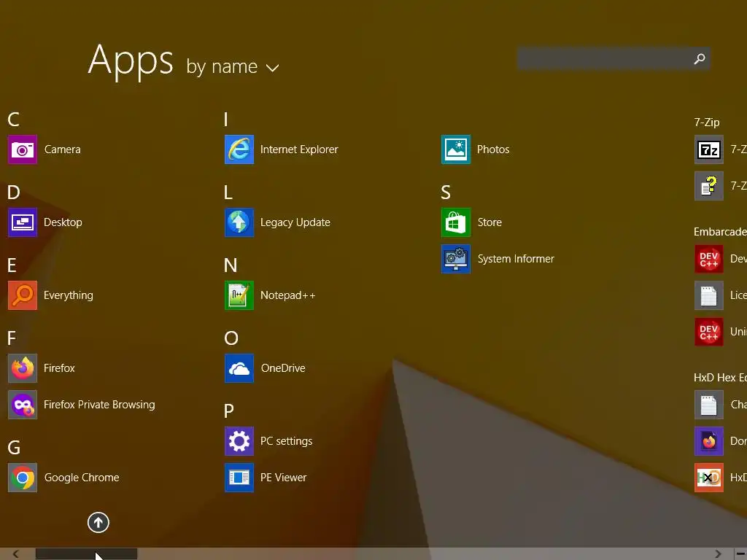Launch the Google Chrome icon
This screenshot has height=560, width=747.
23,478
